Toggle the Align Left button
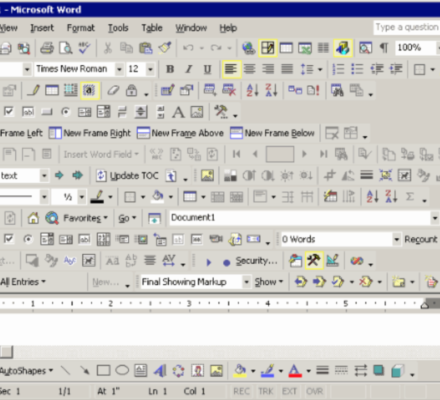 pos(231,69)
